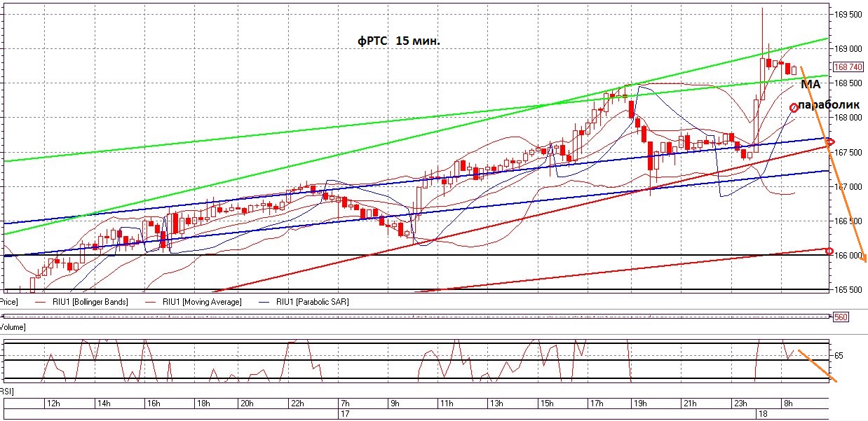
Task: Click the RIU1 [Parabolic SAR] legend entry
Action: 312,302
